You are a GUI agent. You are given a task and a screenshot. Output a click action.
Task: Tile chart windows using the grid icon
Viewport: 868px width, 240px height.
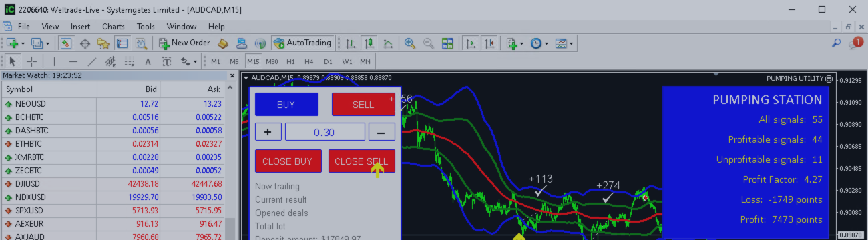point(447,43)
